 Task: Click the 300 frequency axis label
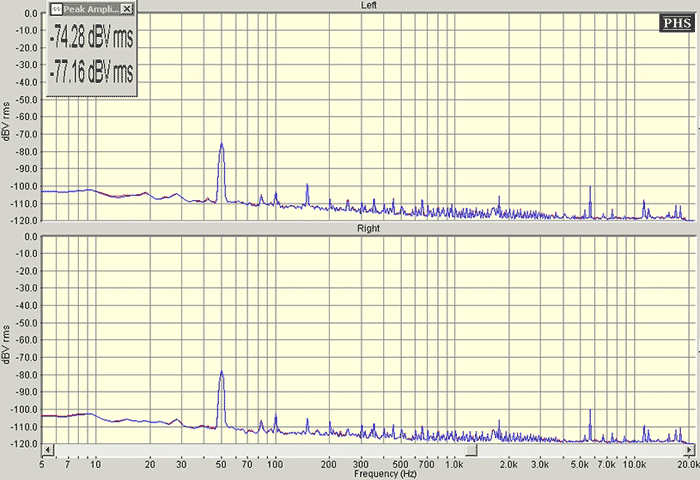click(x=360, y=464)
